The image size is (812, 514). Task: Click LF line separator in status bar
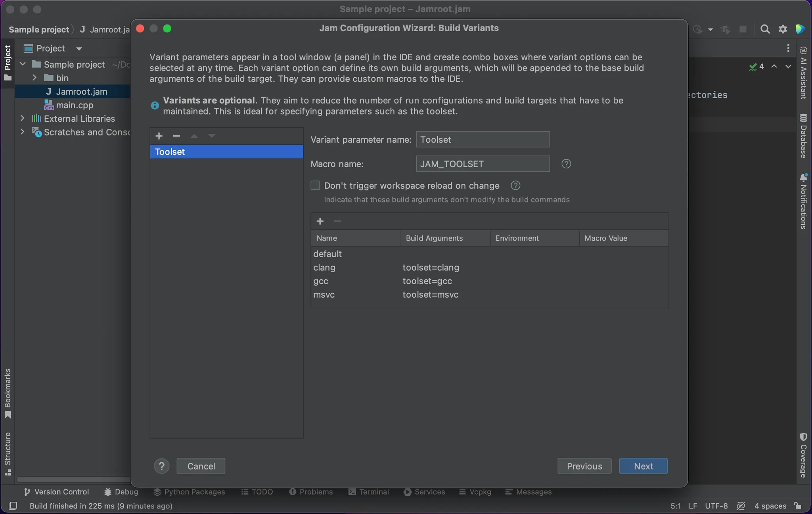pos(693,506)
